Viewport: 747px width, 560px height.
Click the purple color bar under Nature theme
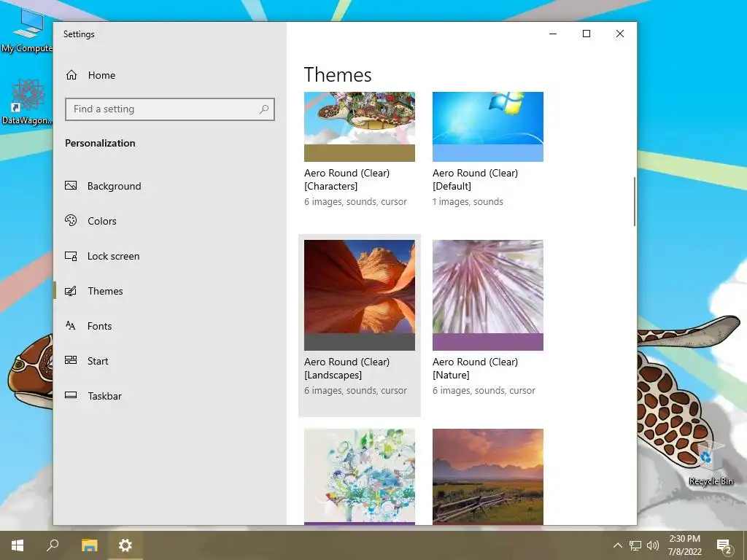click(x=488, y=342)
